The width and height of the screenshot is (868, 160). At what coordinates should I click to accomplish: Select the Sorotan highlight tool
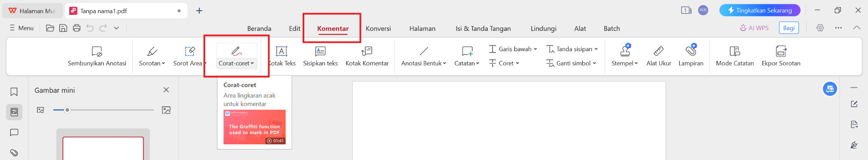[152, 57]
